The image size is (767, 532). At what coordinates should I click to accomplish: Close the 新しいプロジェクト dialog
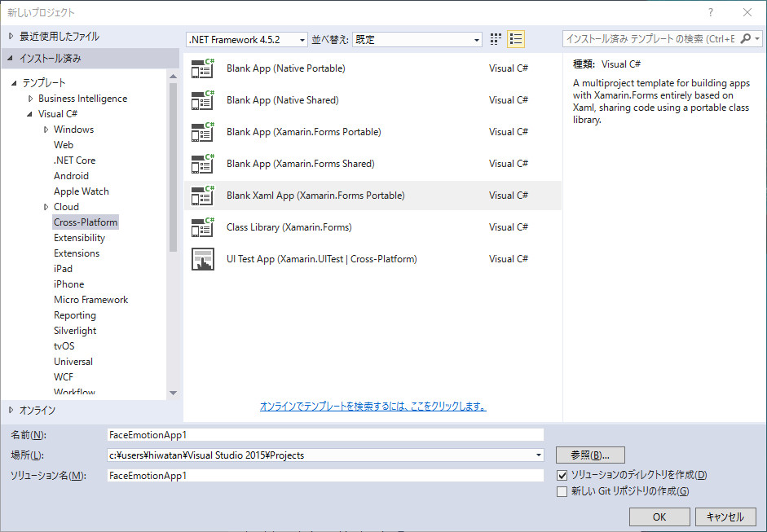pos(747,13)
